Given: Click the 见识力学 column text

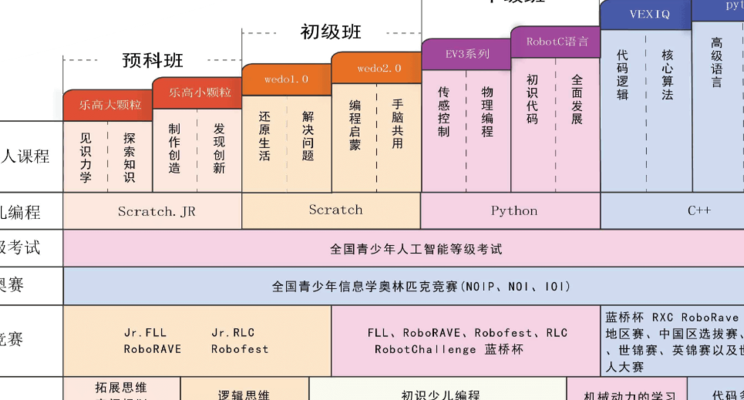Looking at the screenshot, I should (85, 158).
